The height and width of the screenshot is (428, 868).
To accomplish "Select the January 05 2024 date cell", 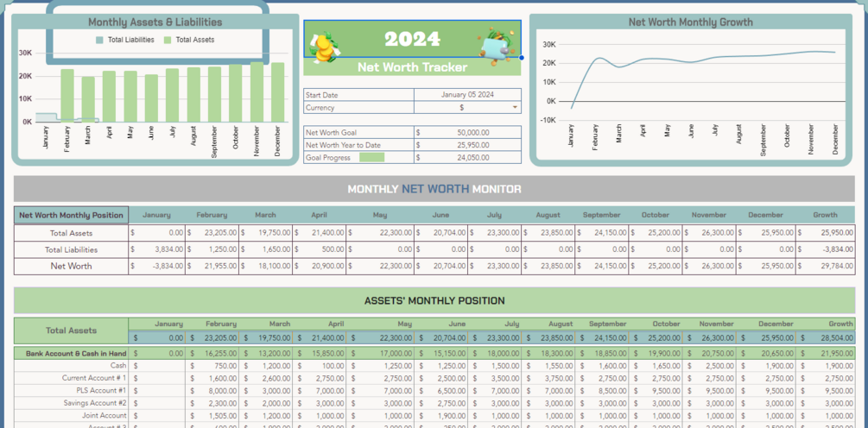I will click(467, 95).
